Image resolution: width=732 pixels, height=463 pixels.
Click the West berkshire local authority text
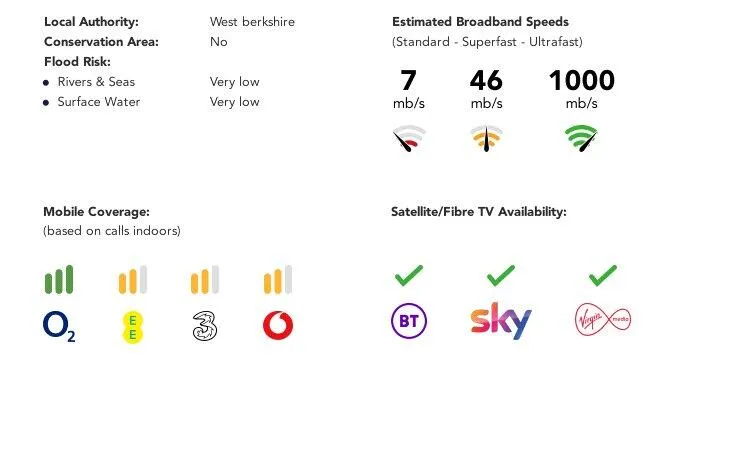(x=252, y=22)
